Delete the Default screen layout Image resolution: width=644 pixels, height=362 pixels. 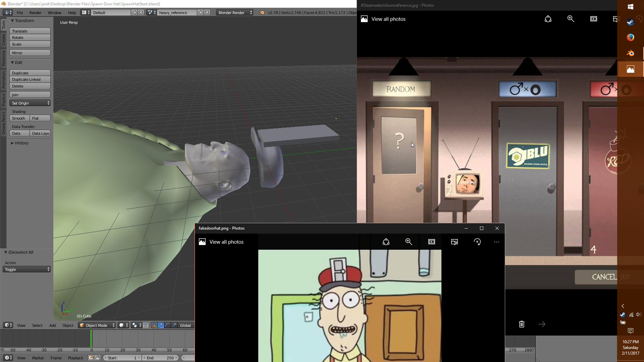141,12
